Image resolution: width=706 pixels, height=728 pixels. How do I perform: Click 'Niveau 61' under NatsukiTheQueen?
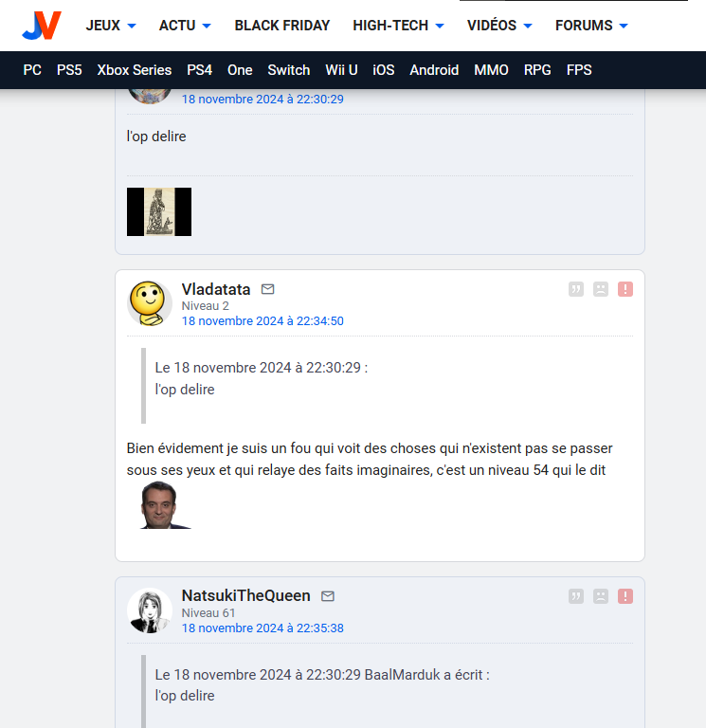pyautogui.click(x=208, y=613)
